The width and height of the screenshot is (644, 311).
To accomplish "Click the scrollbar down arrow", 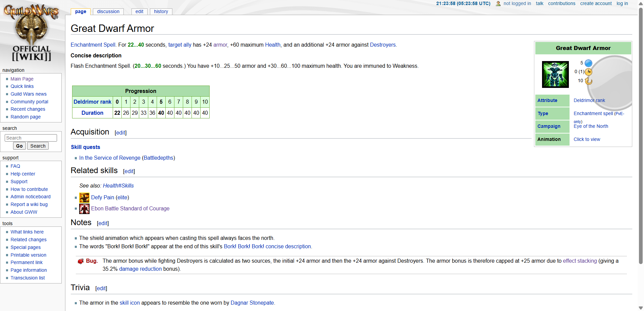I will pos(641,308).
